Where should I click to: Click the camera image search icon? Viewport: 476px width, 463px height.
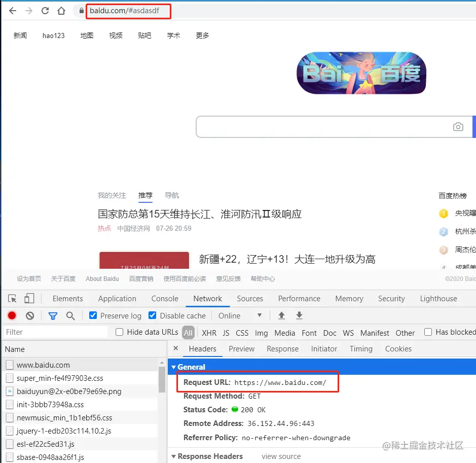(x=458, y=127)
